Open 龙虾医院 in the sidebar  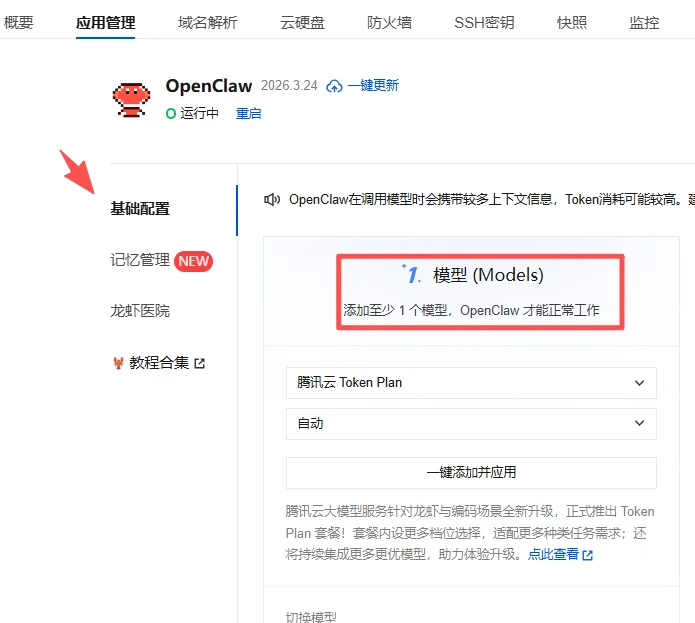click(140, 311)
